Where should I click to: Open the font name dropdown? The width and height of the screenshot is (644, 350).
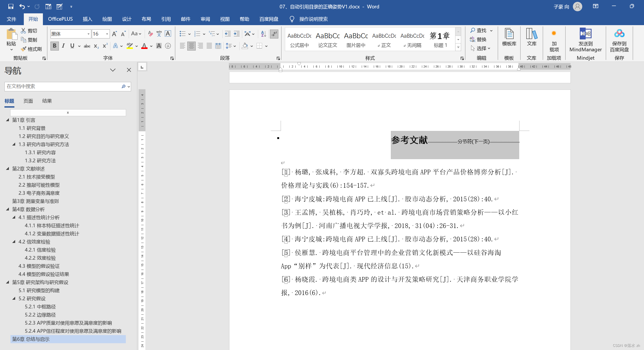click(88, 34)
